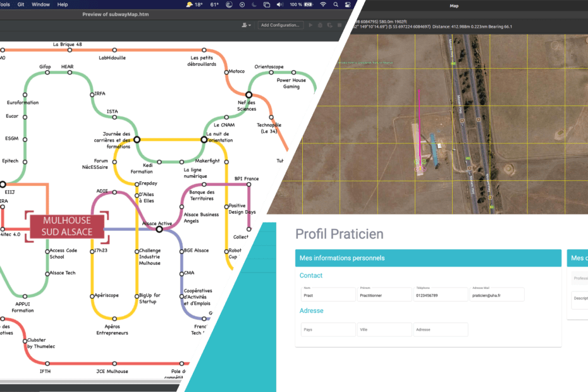The image size is (588, 392).
Task: Click the BGE Alsace station node
Action: tap(182, 252)
